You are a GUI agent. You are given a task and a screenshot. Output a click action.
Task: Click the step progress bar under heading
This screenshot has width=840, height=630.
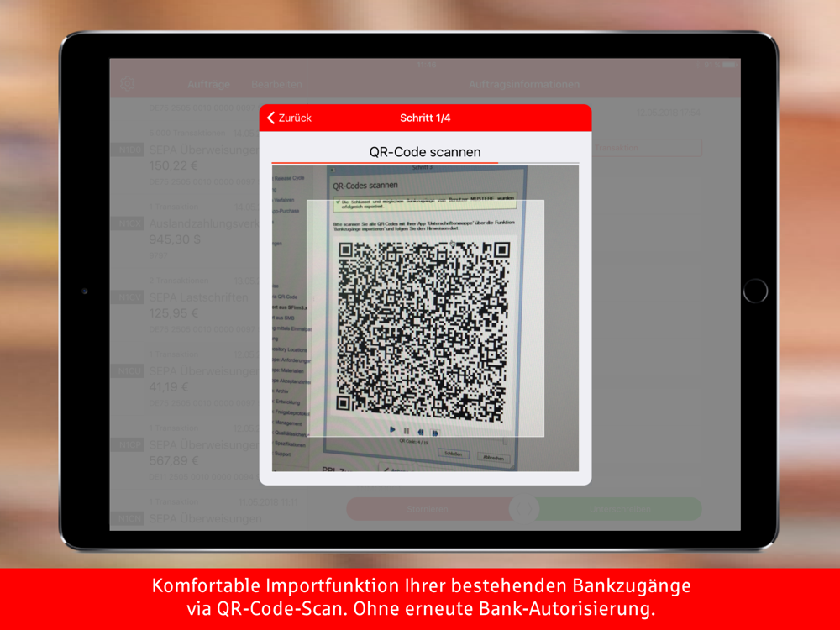click(x=425, y=162)
